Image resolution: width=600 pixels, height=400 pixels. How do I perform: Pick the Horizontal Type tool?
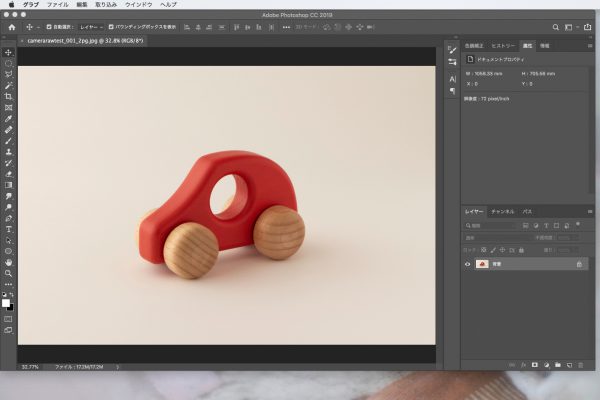9,229
